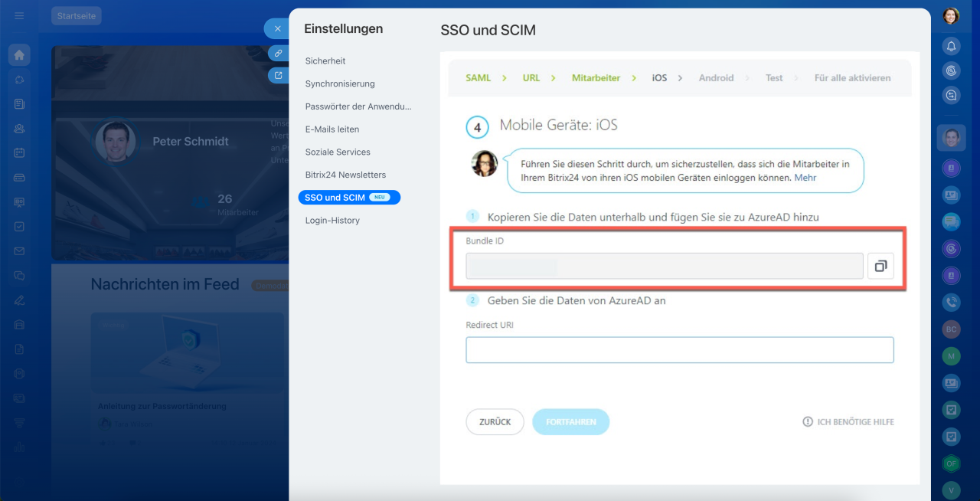Screen dimensions: 980x501
Task: Click the FORTFAHREN button
Action: pyautogui.click(x=570, y=422)
